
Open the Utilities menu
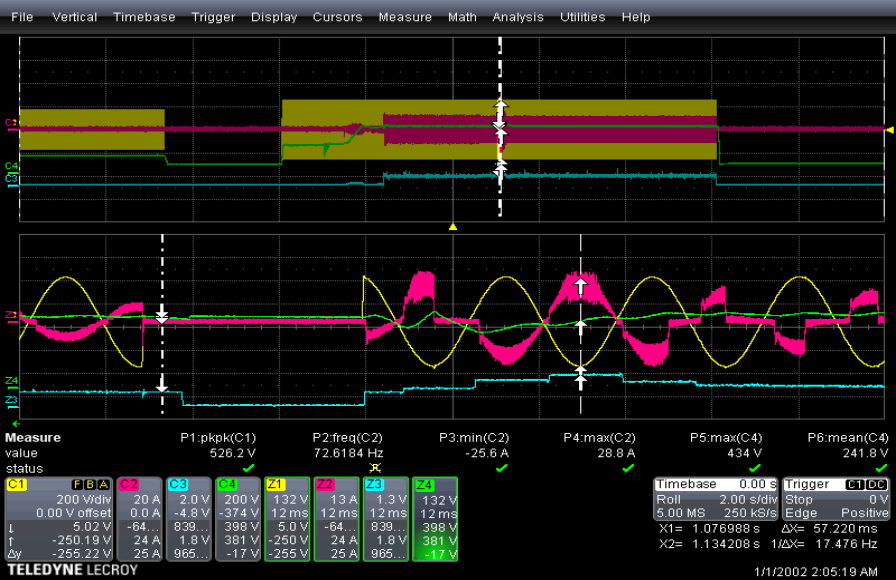click(582, 17)
